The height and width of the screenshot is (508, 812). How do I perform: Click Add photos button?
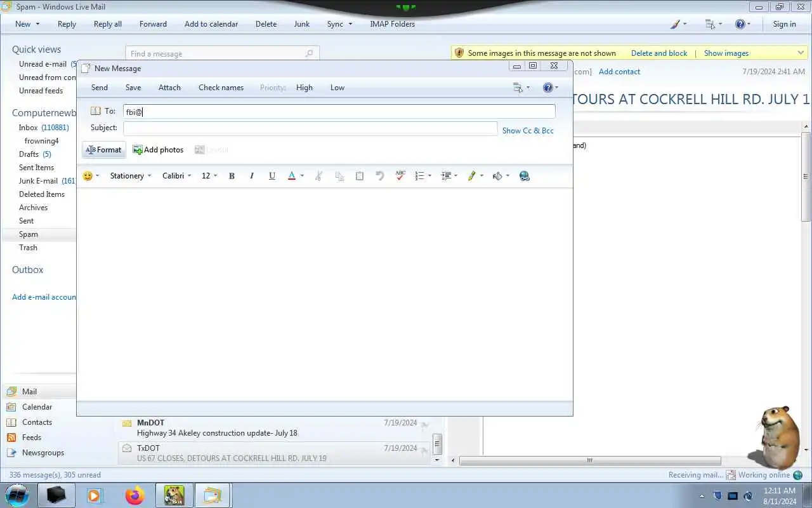tap(158, 150)
